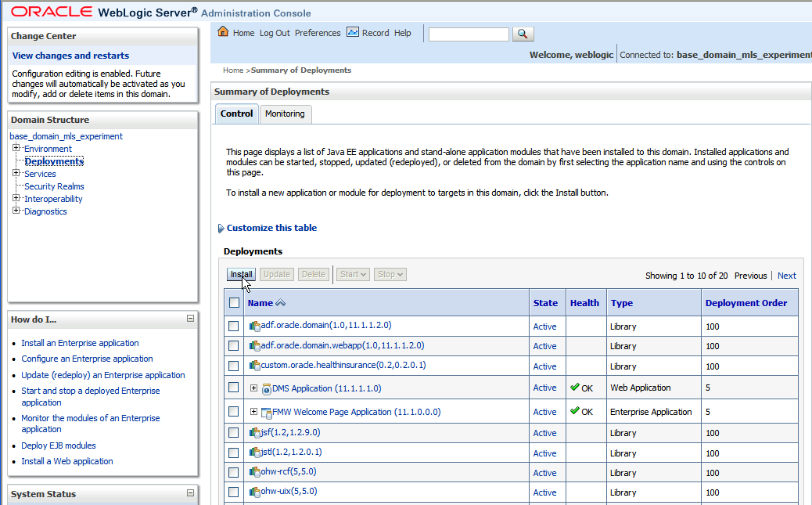Minimize the How do I panel
812x505 pixels.
[x=190, y=319]
